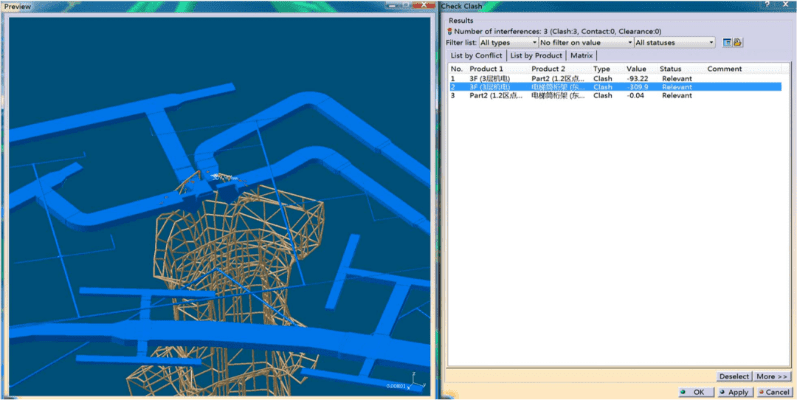The image size is (797, 400).
Task: Open the "All types" filter dropdown
Action: coord(507,43)
